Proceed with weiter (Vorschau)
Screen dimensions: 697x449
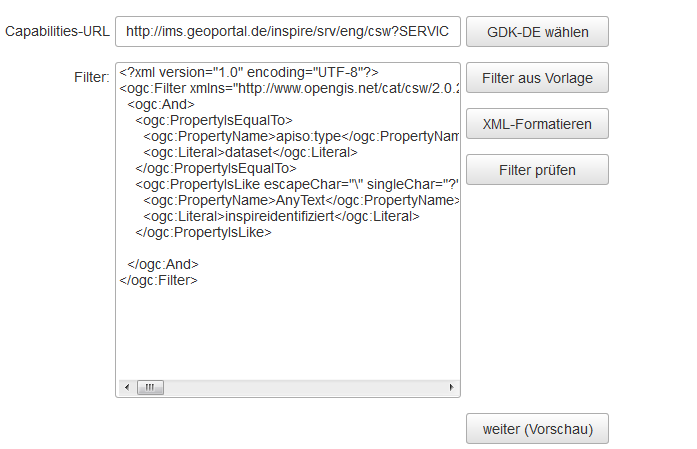537,429
